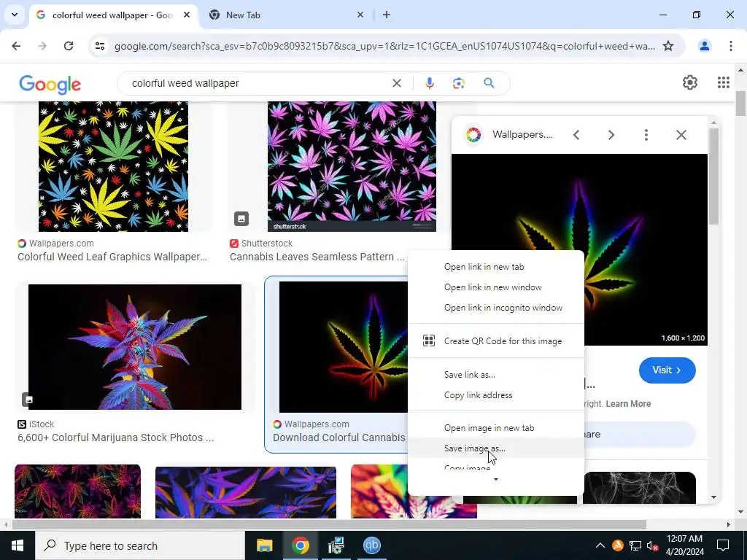The height and width of the screenshot is (560, 747).
Task: Click the horizontal scrollbar thumb
Action: point(329,525)
